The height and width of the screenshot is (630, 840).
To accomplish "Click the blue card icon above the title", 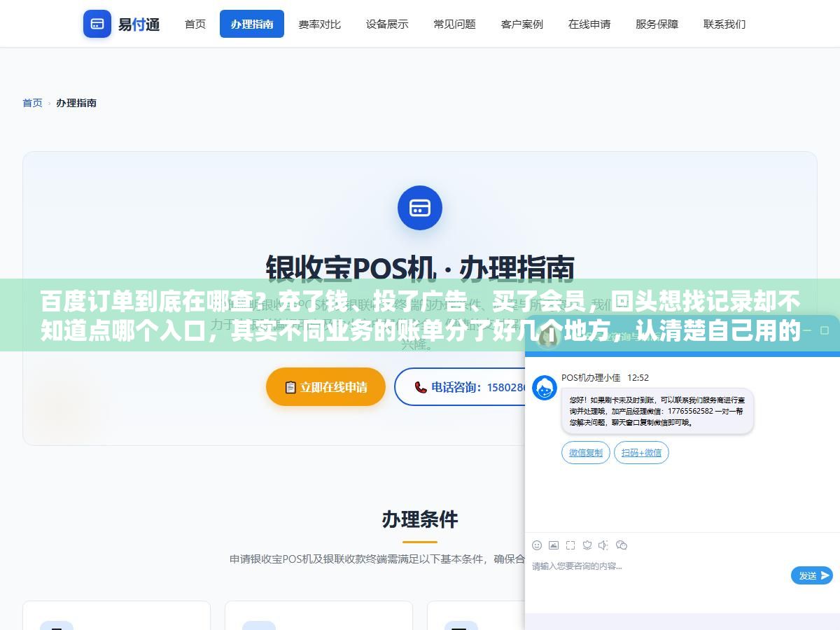I will click(x=420, y=208).
